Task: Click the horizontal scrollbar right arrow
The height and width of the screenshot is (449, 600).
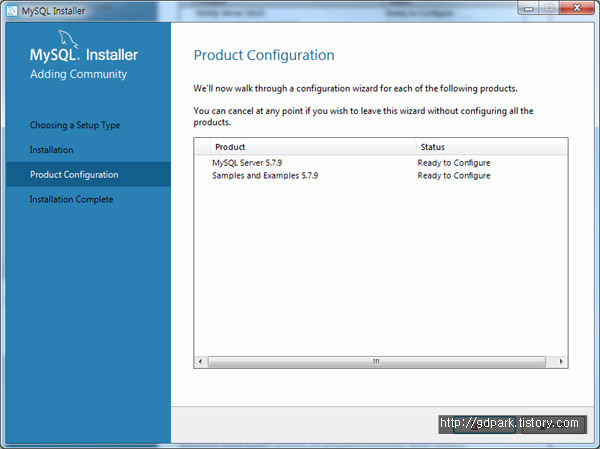Action: pos(561,361)
